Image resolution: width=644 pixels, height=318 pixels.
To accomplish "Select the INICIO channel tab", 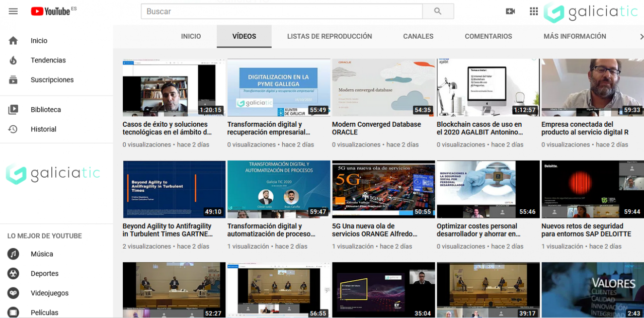I will pyautogui.click(x=191, y=36).
